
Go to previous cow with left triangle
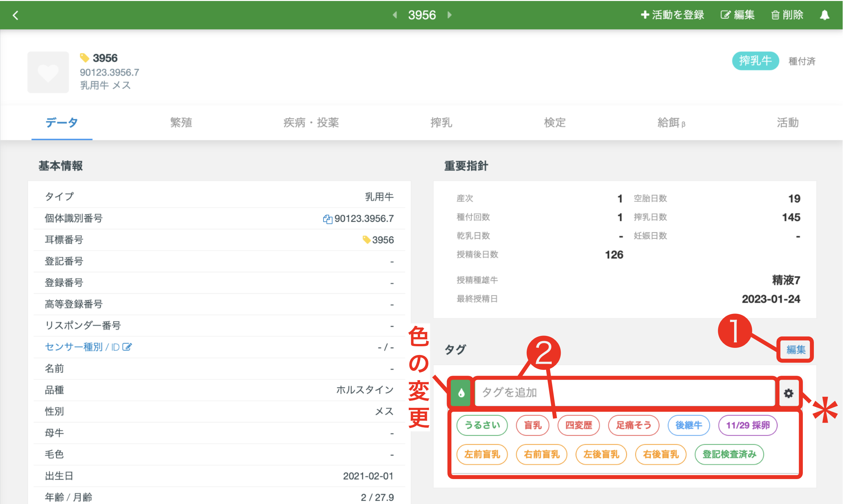[x=395, y=15]
